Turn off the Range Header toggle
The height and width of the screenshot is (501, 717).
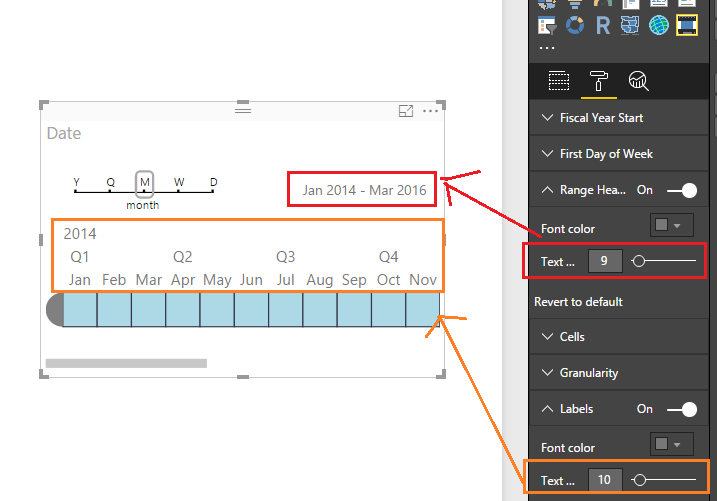(682, 190)
